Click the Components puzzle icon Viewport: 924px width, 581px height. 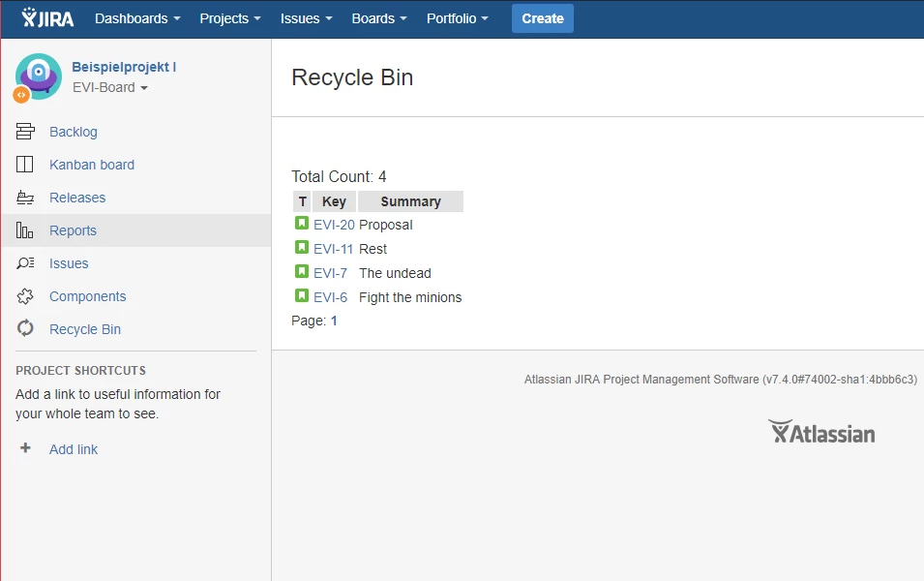pos(28,295)
